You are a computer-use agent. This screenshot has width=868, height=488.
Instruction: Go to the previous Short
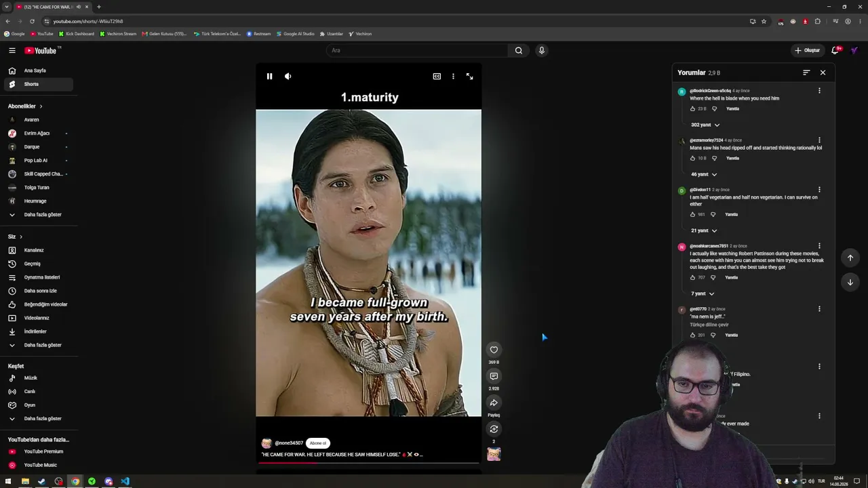850,258
